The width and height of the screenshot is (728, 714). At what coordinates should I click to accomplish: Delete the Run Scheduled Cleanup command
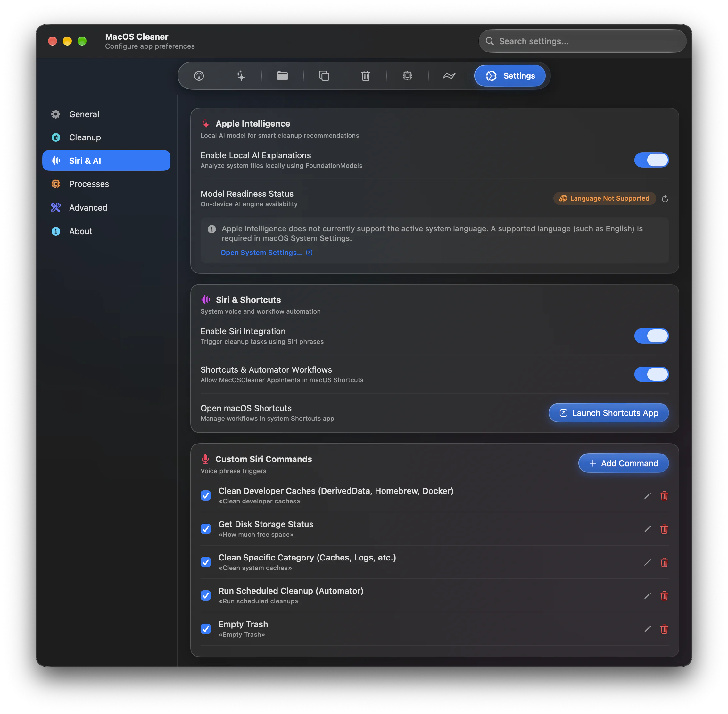point(664,596)
